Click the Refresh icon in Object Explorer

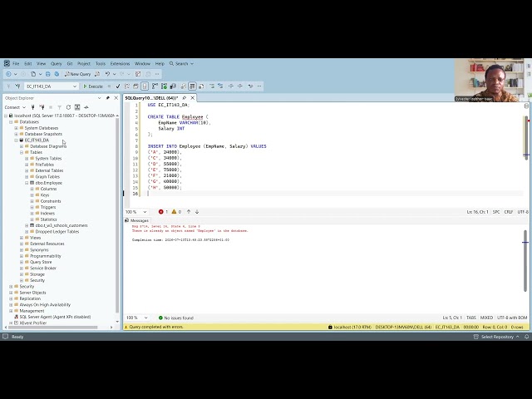click(68, 107)
